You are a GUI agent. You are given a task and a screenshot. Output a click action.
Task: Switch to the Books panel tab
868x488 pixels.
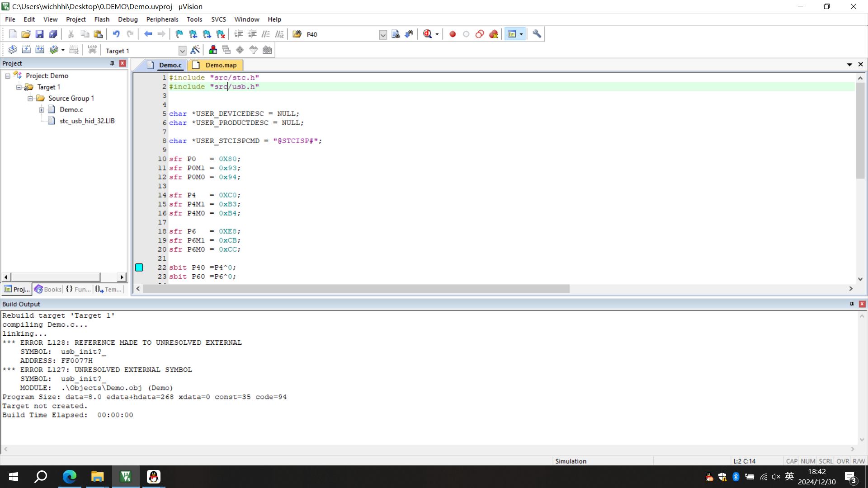click(x=48, y=289)
